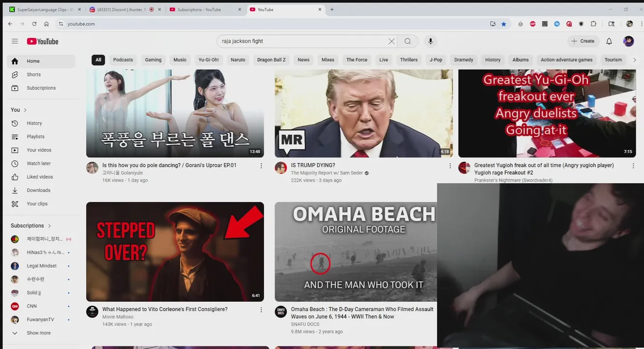
Task: Select the Podcasts filter chip
Action: (123, 60)
